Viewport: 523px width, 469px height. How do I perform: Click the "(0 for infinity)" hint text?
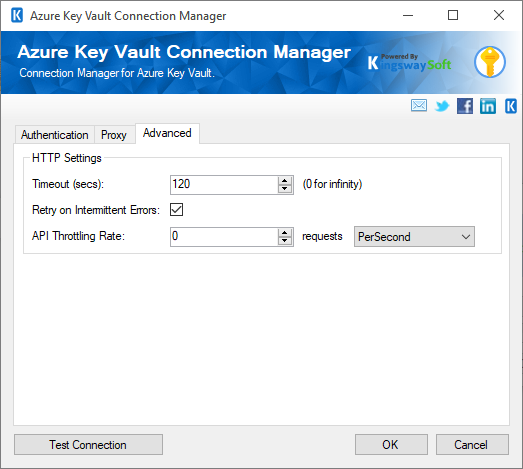coord(332,184)
